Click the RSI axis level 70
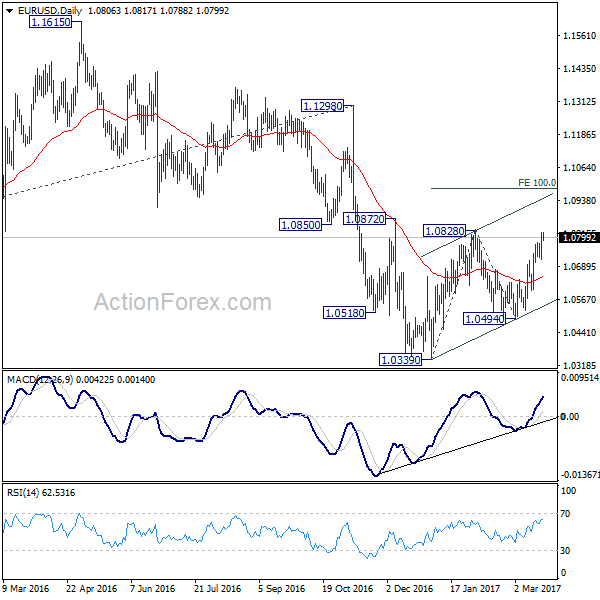This screenshot has height=600, width=600. pyautogui.click(x=565, y=514)
